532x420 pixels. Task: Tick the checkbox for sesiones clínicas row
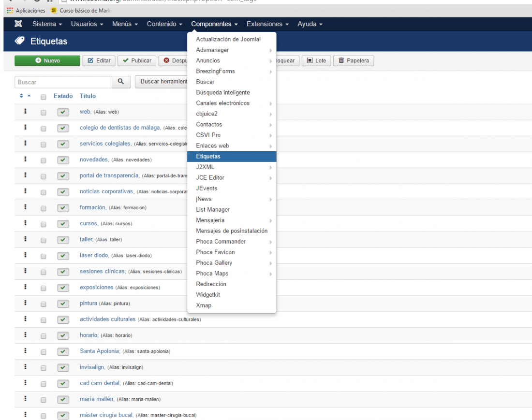coord(44,272)
